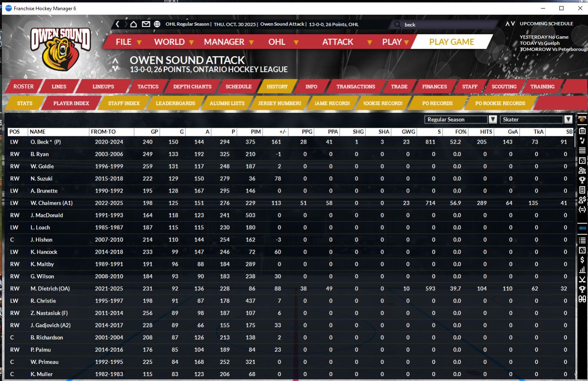Click the Owen Sound bear logo in the header
This screenshot has width=588, height=381.
point(61,49)
